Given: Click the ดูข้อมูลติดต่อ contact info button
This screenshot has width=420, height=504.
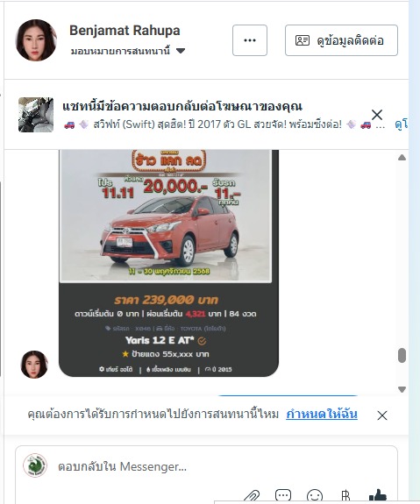Looking at the screenshot, I should pos(341,40).
